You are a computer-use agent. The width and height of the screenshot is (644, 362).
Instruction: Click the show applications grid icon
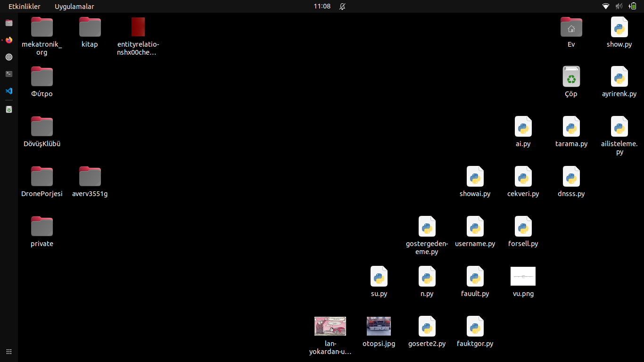click(9, 352)
